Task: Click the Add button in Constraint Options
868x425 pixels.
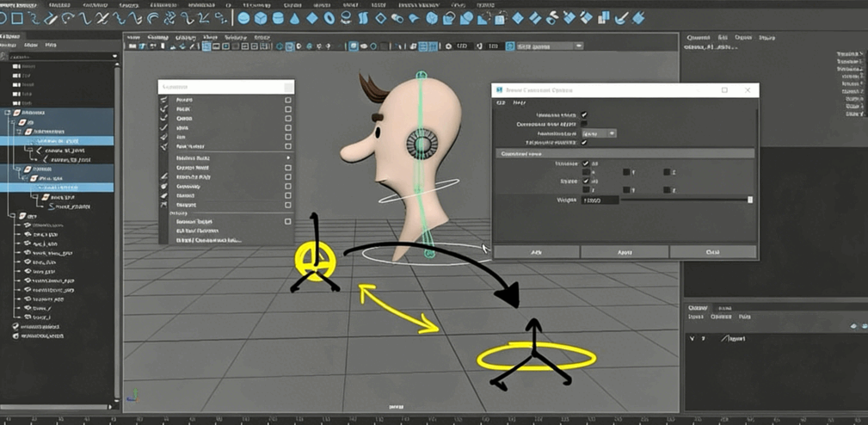Action: pyautogui.click(x=536, y=252)
